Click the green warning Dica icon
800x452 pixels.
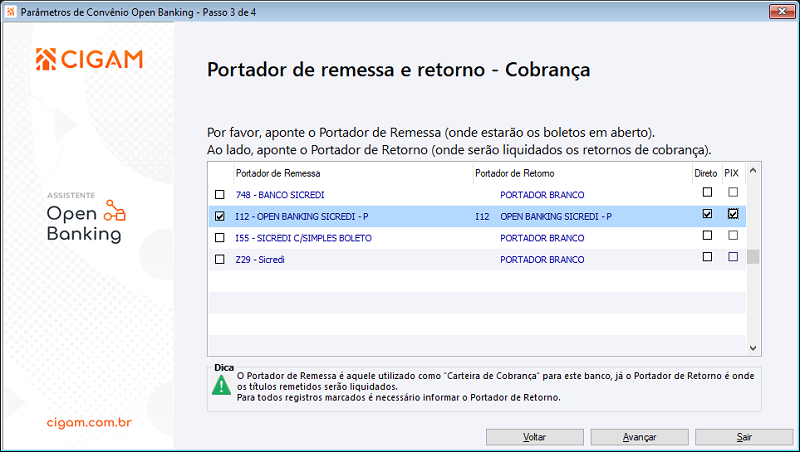(220, 386)
